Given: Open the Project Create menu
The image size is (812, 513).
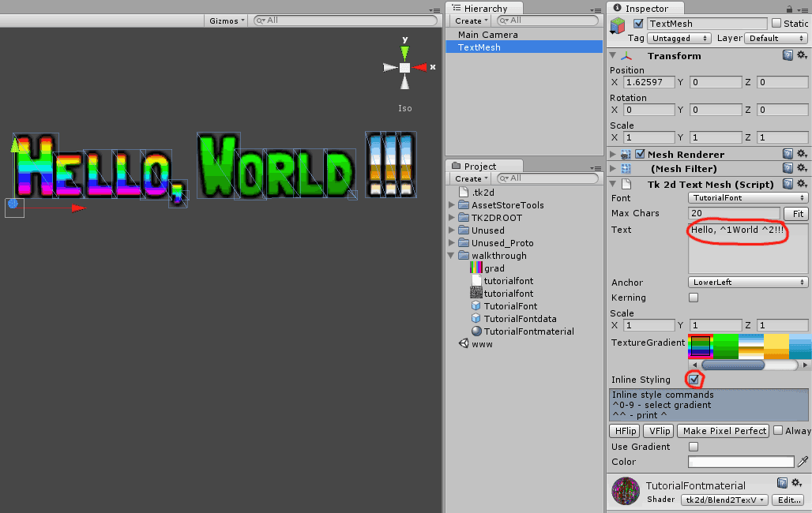Looking at the screenshot, I should pyautogui.click(x=471, y=178).
